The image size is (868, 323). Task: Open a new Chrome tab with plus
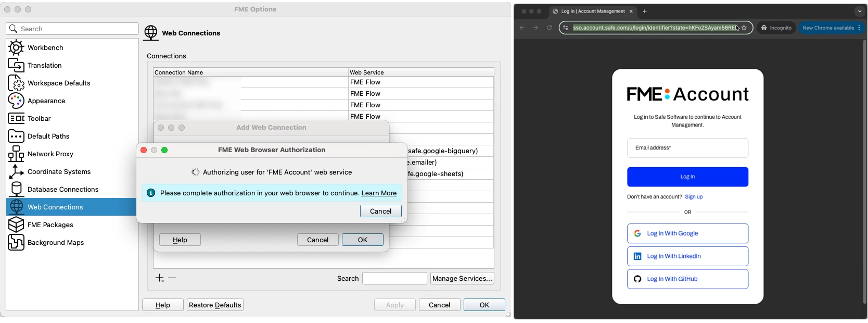pos(645,11)
